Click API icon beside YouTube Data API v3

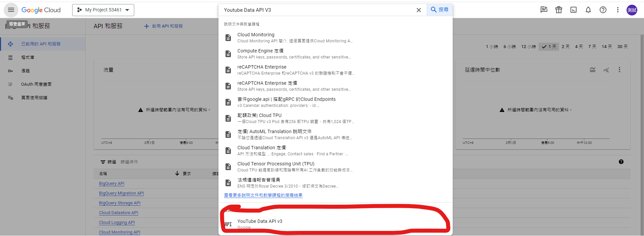[228, 224]
